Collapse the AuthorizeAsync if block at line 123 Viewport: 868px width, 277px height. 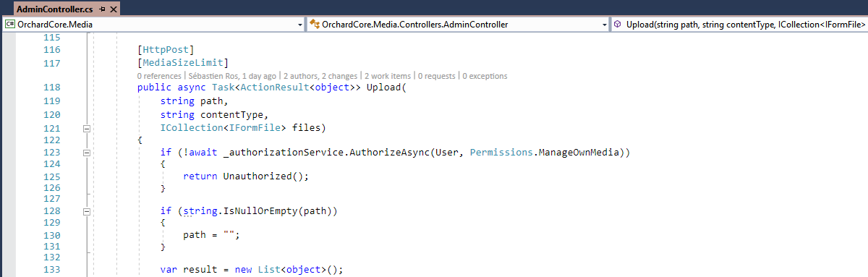pos(86,153)
